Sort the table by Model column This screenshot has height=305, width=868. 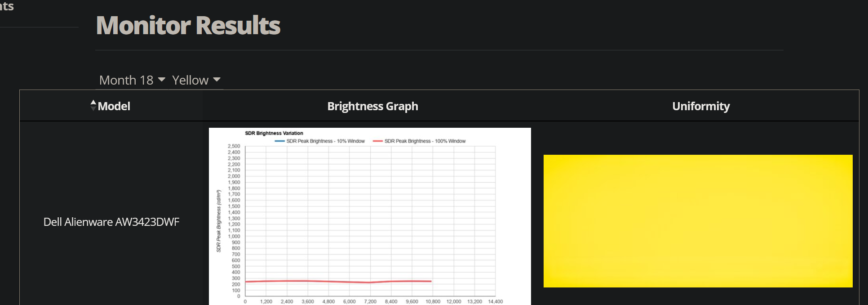click(111, 106)
